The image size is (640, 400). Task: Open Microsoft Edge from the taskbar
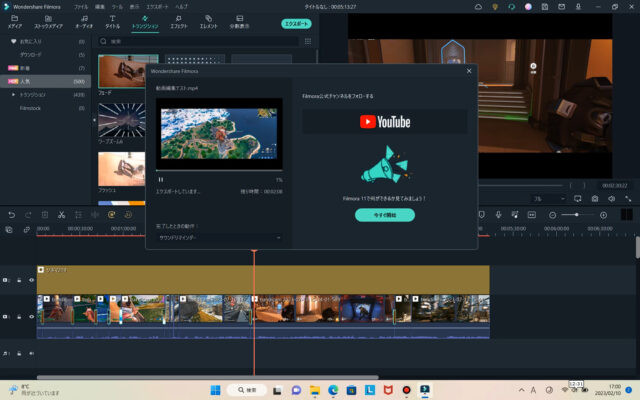point(333,390)
